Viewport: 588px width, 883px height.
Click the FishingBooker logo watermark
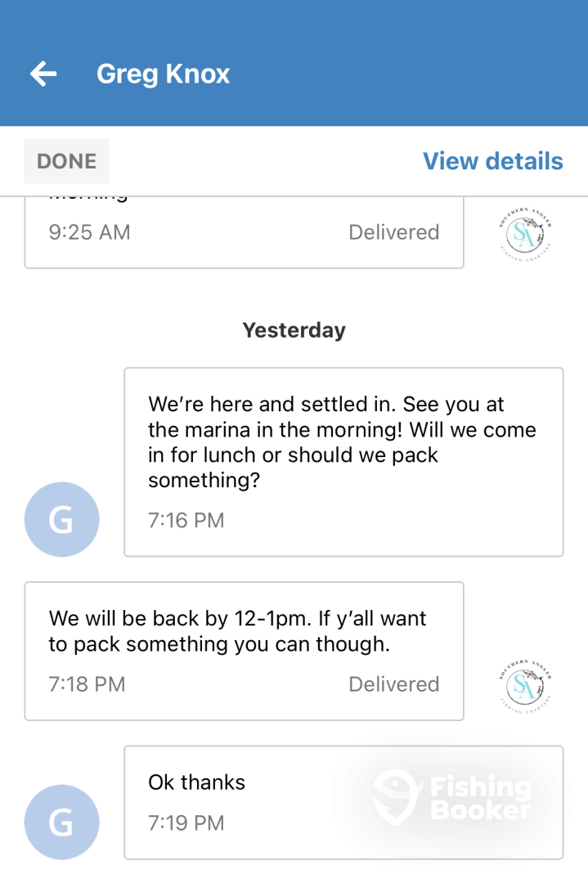(452, 797)
